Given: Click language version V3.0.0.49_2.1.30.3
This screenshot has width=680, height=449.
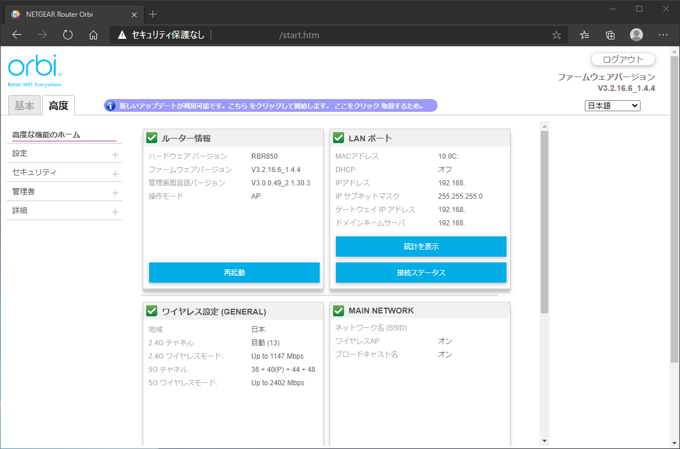Looking at the screenshot, I should 281,183.
